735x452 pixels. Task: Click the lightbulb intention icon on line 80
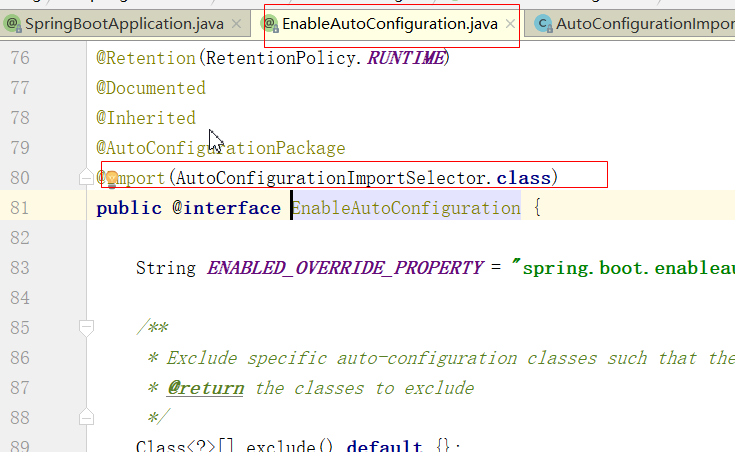pyautogui.click(x=112, y=178)
